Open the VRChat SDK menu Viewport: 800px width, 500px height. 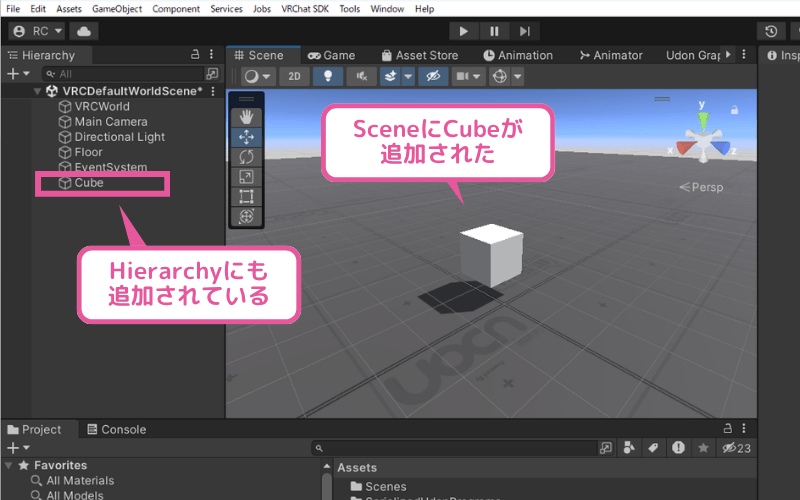(x=305, y=9)
